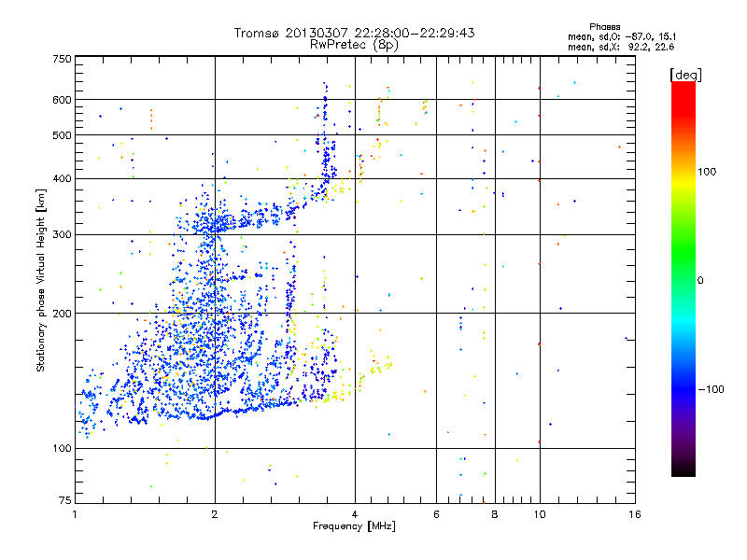Click the 'Stationary phase Virtual Height [km]' axis label
The width and height of the screenshot is (747, 560).
pos(41,281)
